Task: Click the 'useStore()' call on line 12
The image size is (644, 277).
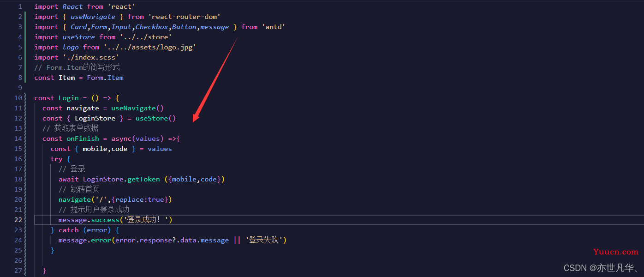Action: point(155,118)
